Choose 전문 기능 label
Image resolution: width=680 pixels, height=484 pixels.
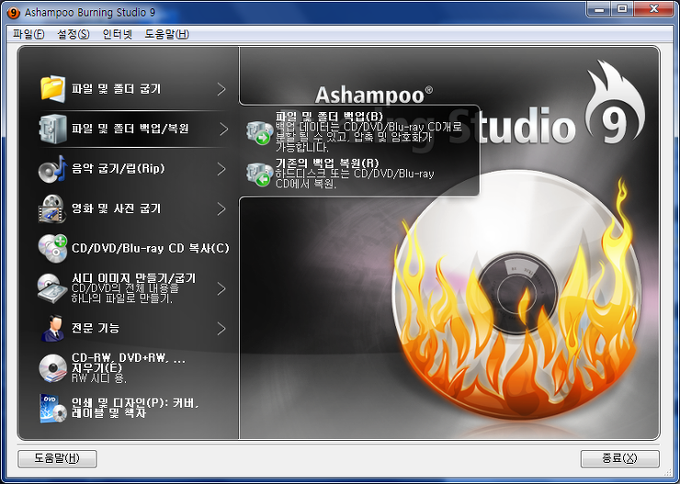[95, 328]
